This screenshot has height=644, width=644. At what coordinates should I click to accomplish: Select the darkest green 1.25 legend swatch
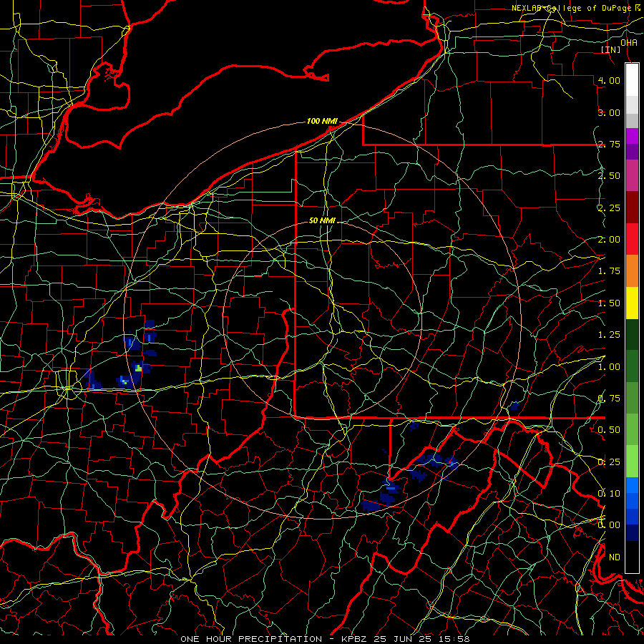pos(632,334)
